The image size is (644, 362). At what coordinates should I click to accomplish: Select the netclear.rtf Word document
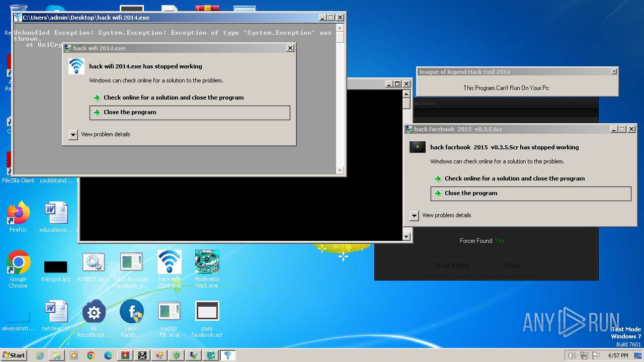tap(56, 316)
